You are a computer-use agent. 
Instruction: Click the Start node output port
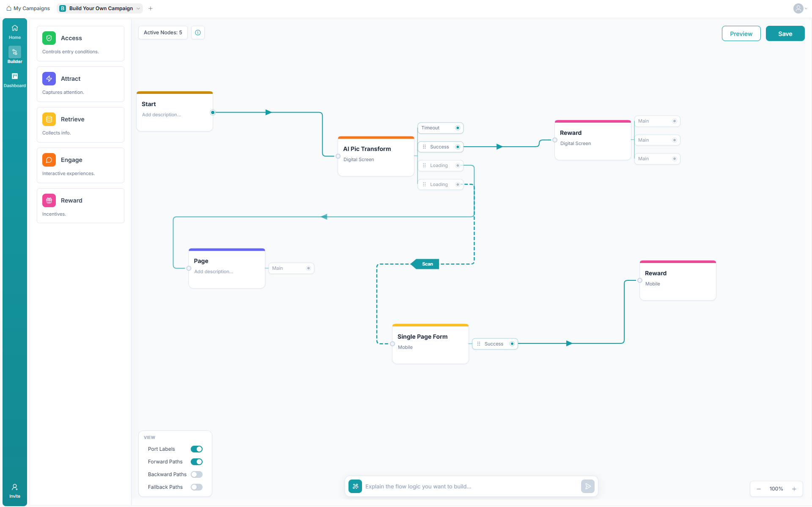click(213, 112)
